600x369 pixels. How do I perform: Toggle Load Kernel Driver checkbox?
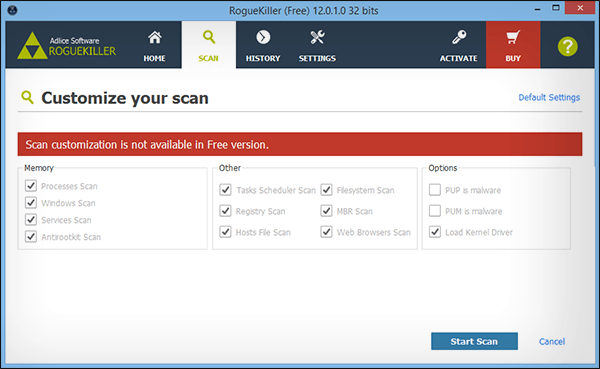pyautogui.click(x=435, y=232)
